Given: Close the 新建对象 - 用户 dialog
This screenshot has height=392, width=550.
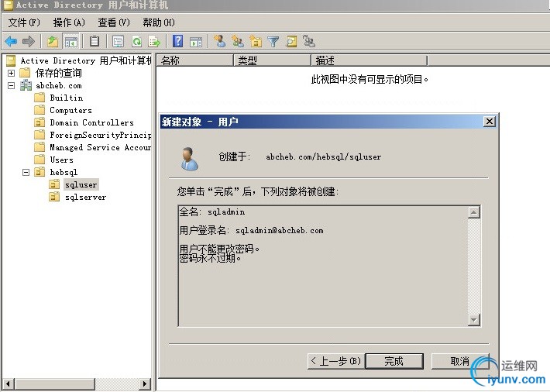Looking at the screenshot, I should pyautogui.click(x=490, y=122).
